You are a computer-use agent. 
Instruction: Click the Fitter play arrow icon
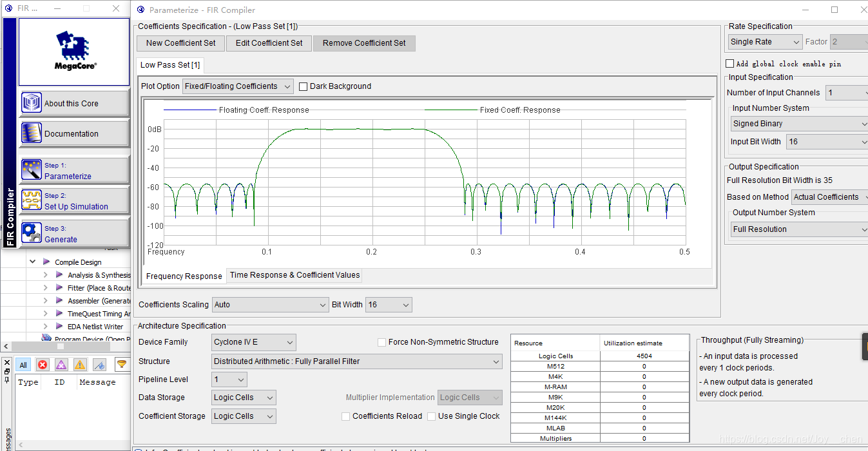coord(59,287)
